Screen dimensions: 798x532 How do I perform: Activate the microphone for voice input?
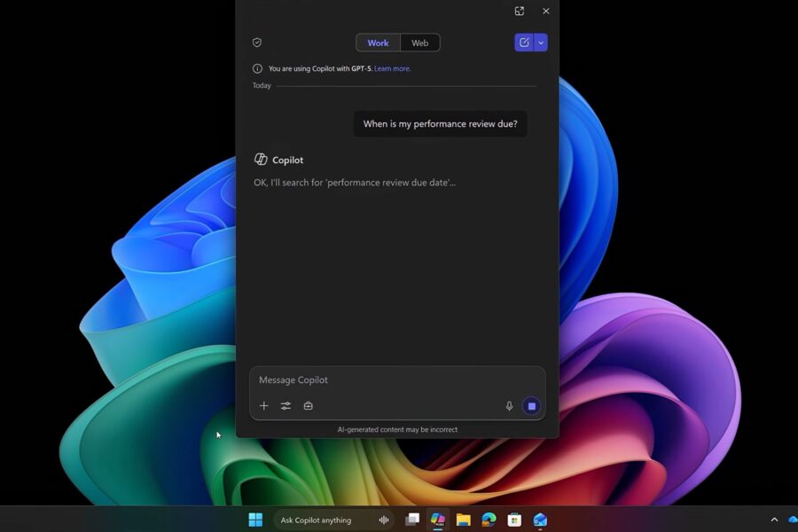(x=509, y=406)
